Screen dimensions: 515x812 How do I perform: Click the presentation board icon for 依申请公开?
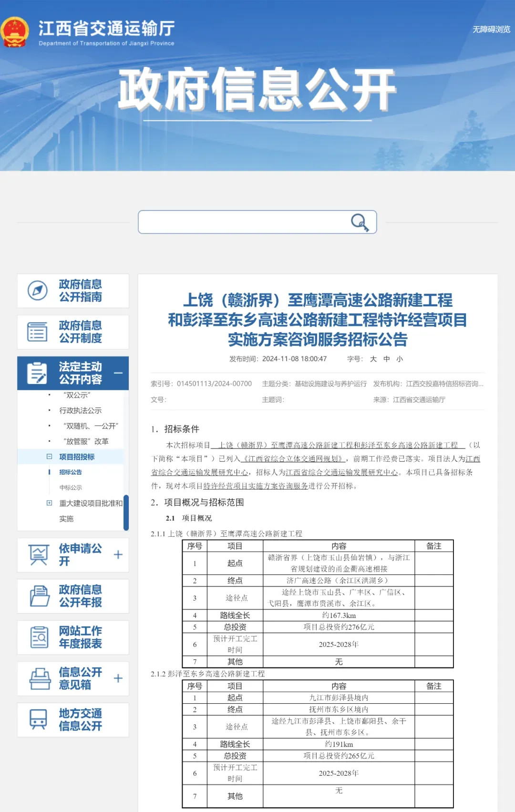tap(39, 554)
